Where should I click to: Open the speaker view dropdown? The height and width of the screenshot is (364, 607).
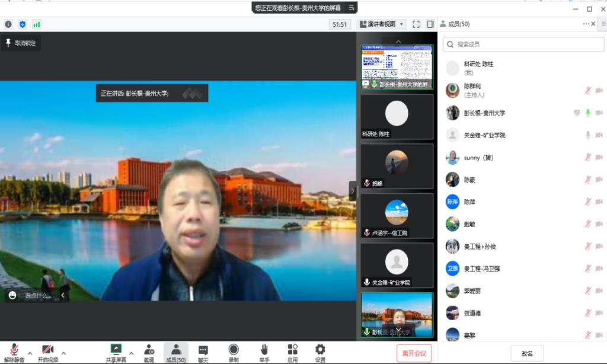click(x=382, y=24)
